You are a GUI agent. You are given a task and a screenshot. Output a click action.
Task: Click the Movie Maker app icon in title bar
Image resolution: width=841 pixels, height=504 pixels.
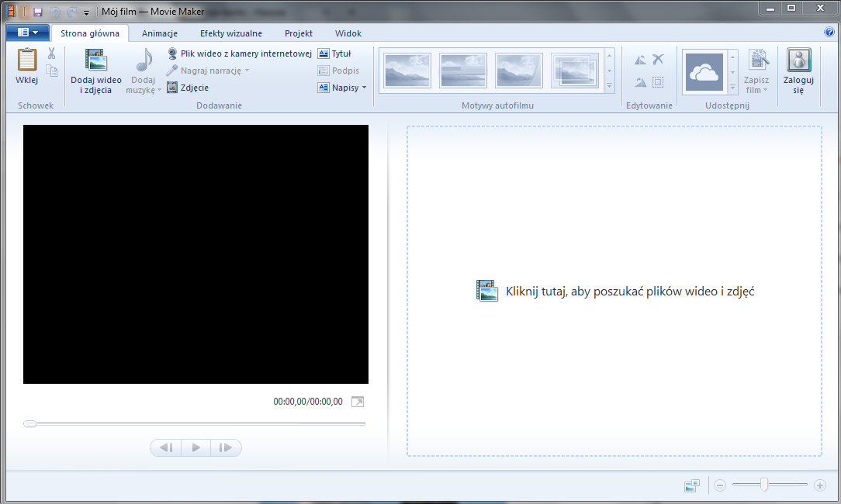point(12,12)
